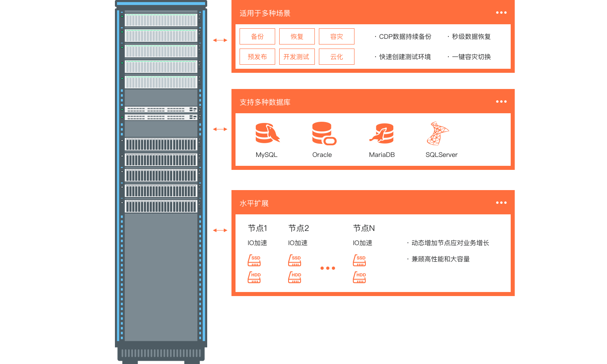Click IO加速 under 节点1
607x364 pixels.
coord(257,243)
